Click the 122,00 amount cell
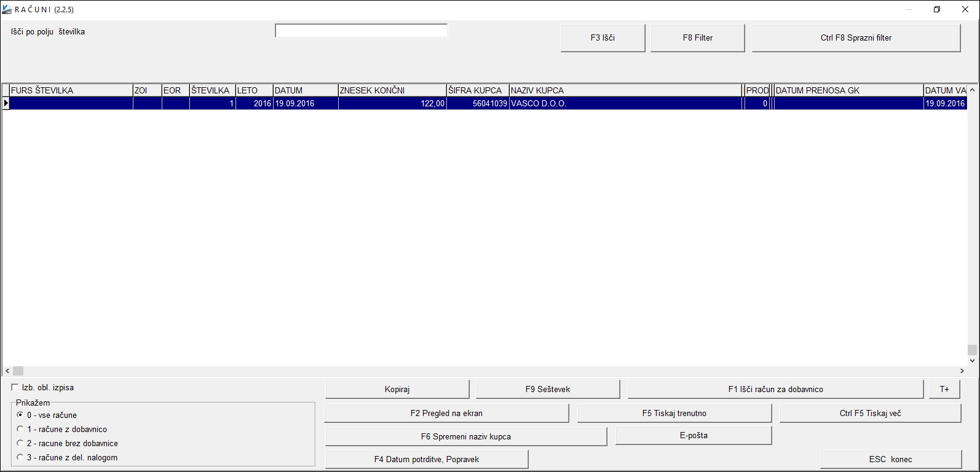This screenshot has width=980, height=472. click(392, 103)
